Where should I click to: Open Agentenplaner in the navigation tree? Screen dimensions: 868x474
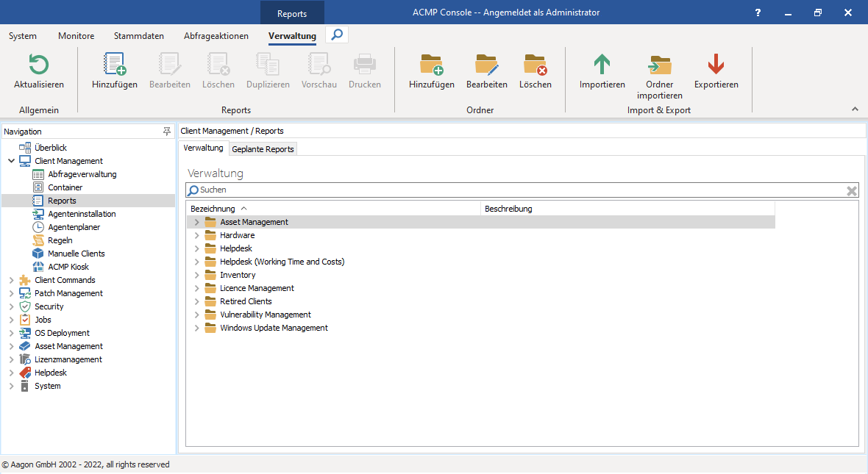74,227
